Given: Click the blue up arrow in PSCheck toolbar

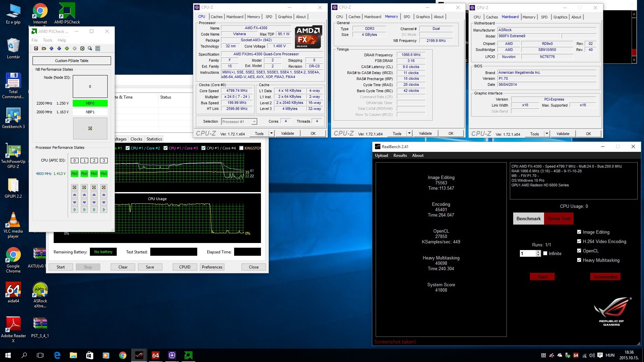Looking at the screenshot, I should pos(51,49).
